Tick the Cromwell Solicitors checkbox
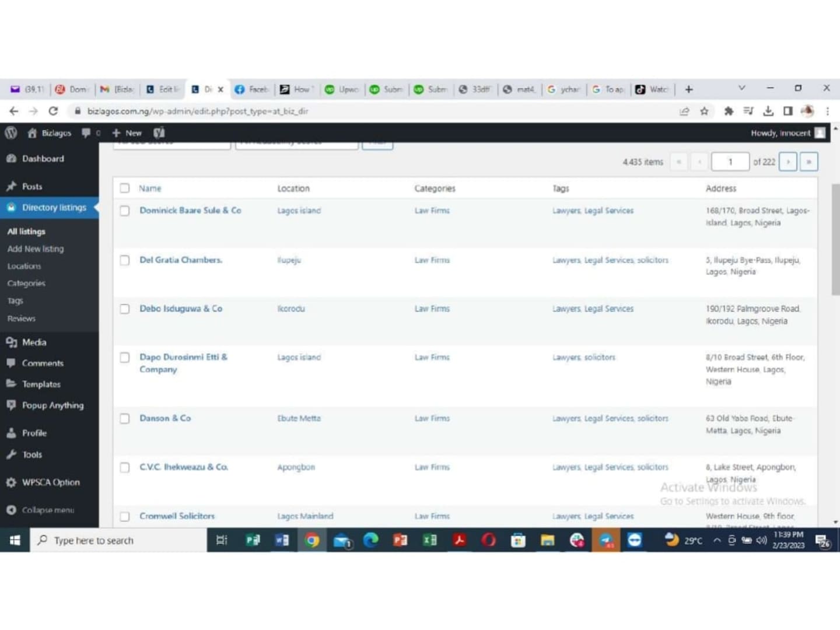 click(124, 516)
